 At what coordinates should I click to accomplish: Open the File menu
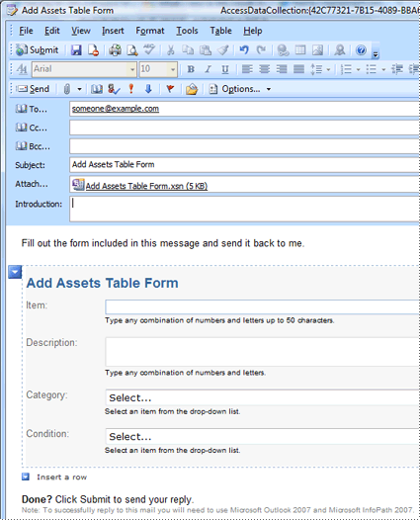pyautogui.click(x=26, y=31)
